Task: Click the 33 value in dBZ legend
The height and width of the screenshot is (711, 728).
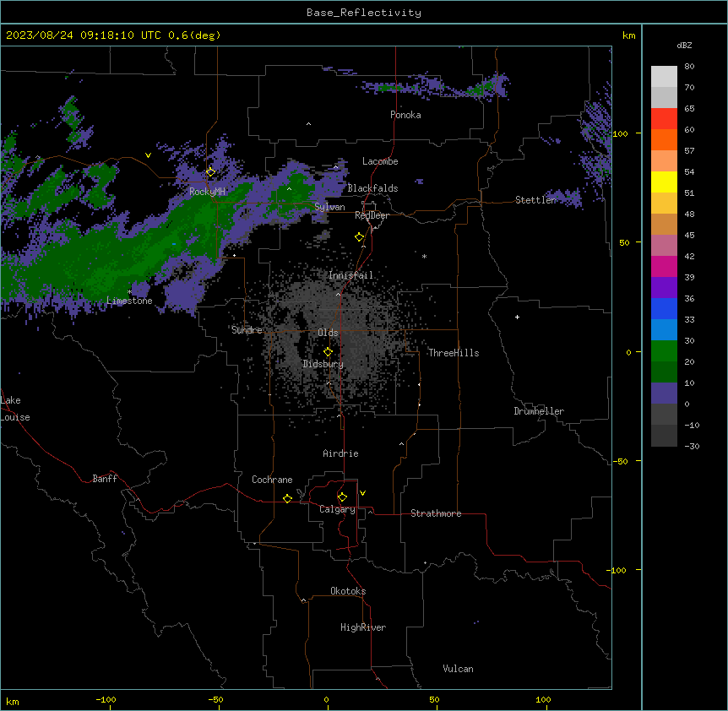Action: click(x=689, y=320)
